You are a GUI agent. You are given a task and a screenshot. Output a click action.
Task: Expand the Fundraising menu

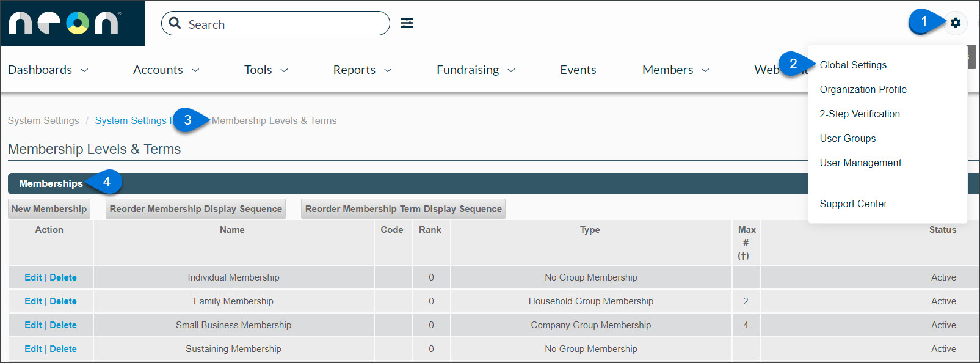click(476, 70)
